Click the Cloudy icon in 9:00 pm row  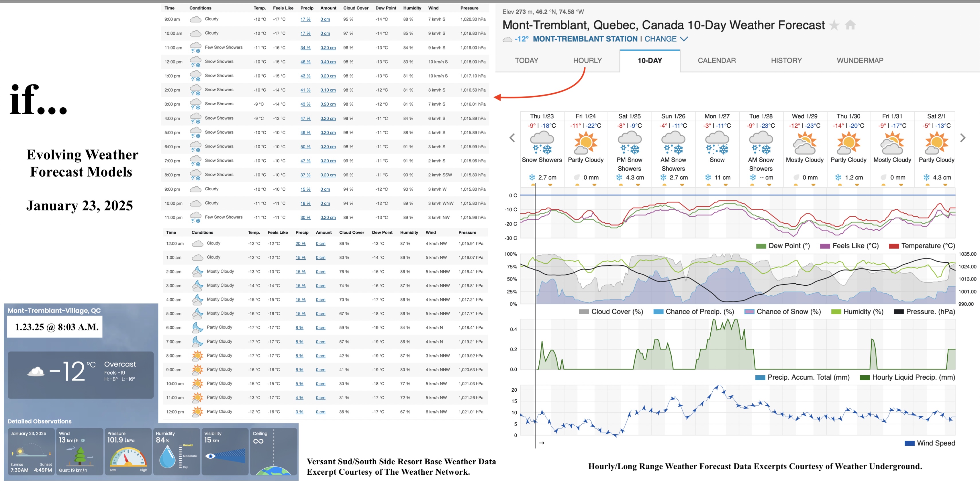(x=195, y=189)
